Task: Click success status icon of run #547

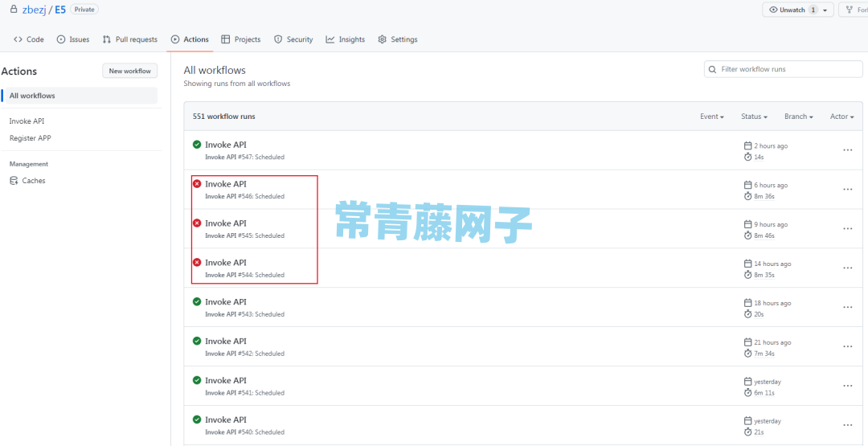Action: 197,145
